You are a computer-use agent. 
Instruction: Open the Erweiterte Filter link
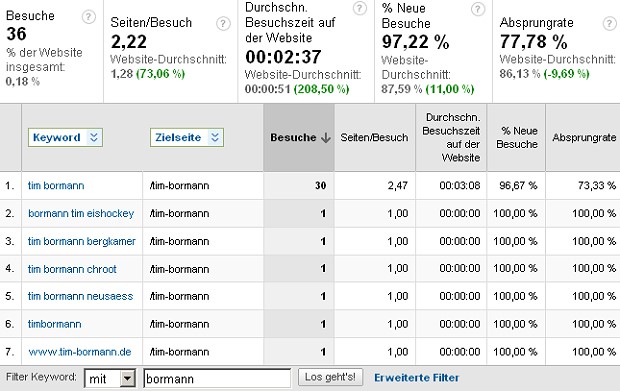[417, 378]
